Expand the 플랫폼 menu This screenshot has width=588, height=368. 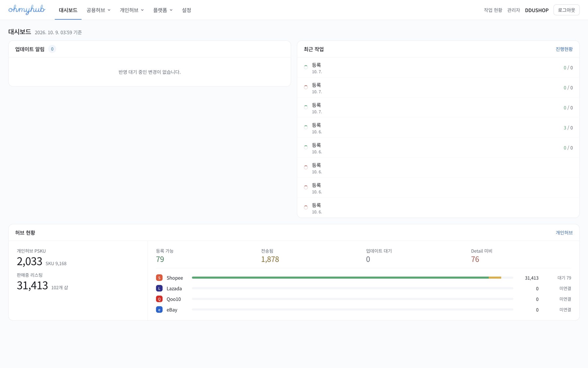(163, 10)
